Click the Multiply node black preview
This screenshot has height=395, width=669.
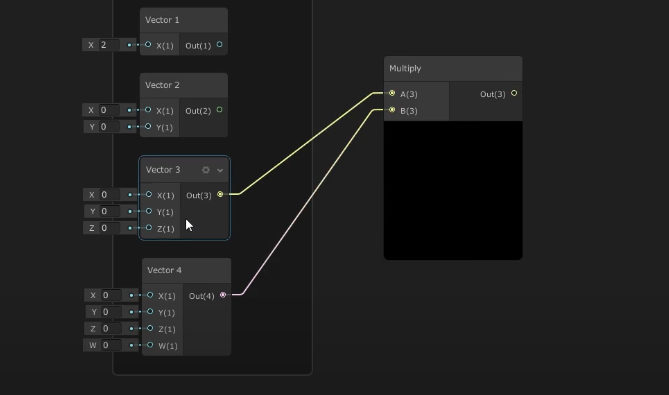click(453, 190)
